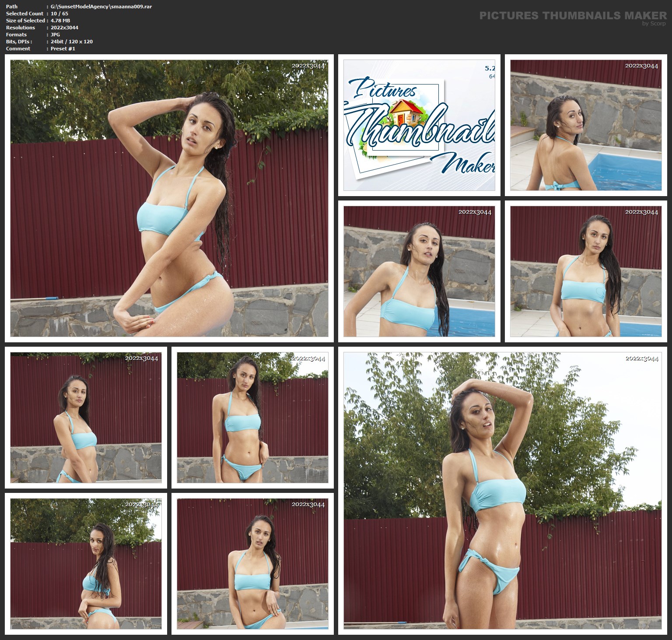This screenshot has width=672, height=640.
Task: Click the 24bit / 120 x 120 value
Action: coord(71,42)
